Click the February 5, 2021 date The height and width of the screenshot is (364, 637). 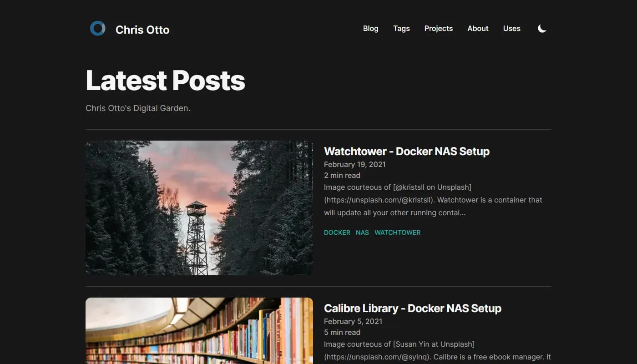coord(353,321)
